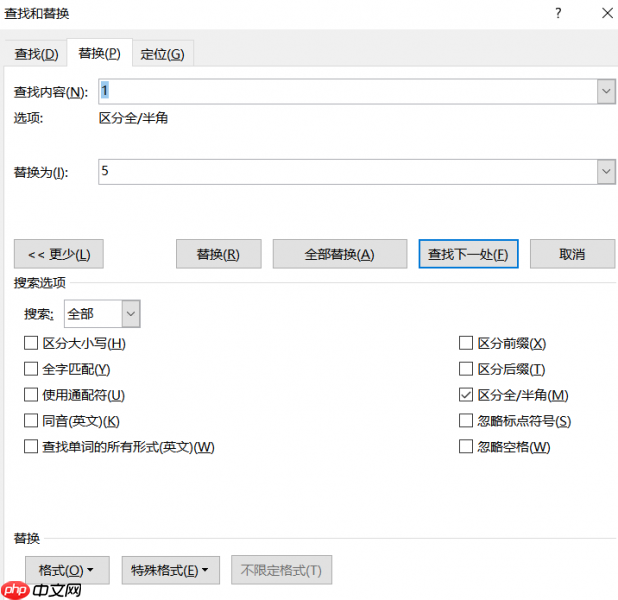Enable 区分大小写(H) checkbox
The image size is (618, 600).
31,343
